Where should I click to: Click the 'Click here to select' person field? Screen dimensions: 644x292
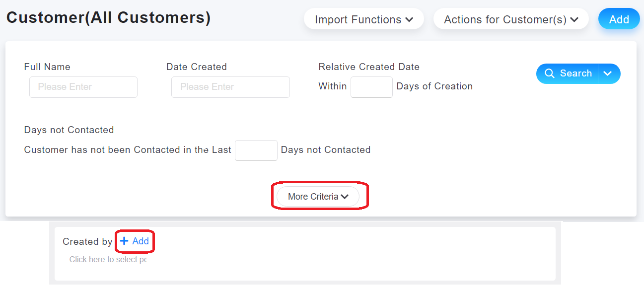tap(108, 259)
